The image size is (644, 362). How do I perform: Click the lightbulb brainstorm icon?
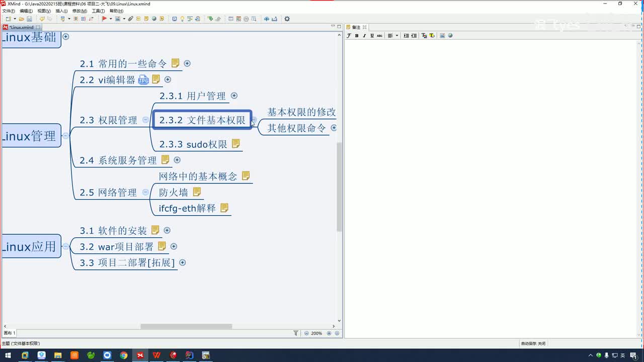pos(182,19)
